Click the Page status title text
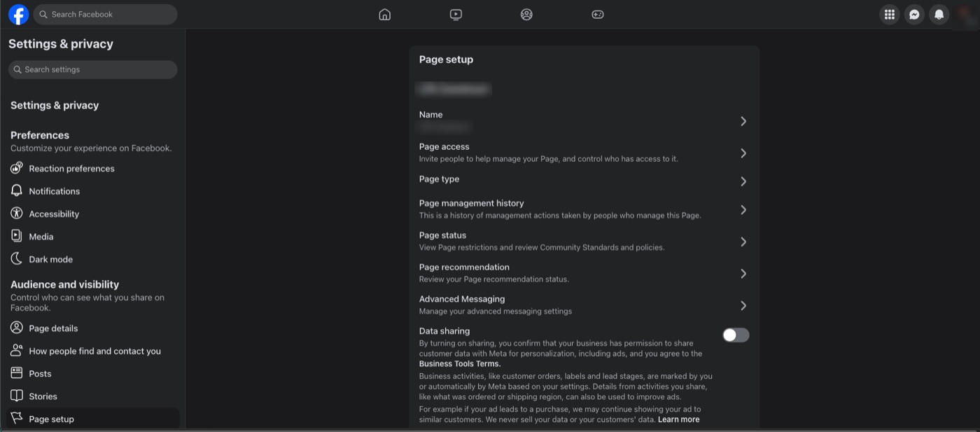 pyautogui.click(x=442, y=235)
